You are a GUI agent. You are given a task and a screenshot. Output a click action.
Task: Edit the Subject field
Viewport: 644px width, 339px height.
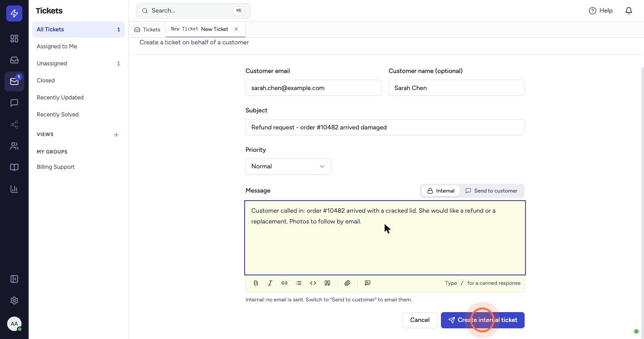tap(385, 127)
